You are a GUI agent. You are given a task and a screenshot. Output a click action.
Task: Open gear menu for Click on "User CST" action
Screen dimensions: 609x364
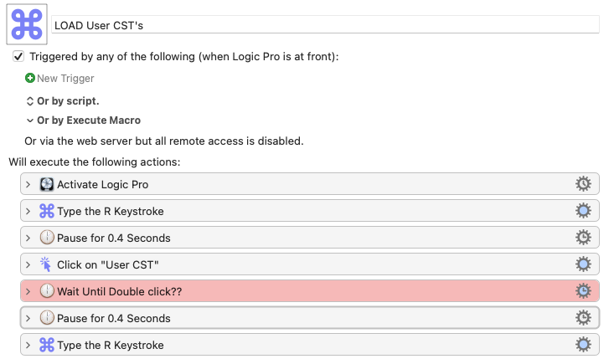(584, 264)
